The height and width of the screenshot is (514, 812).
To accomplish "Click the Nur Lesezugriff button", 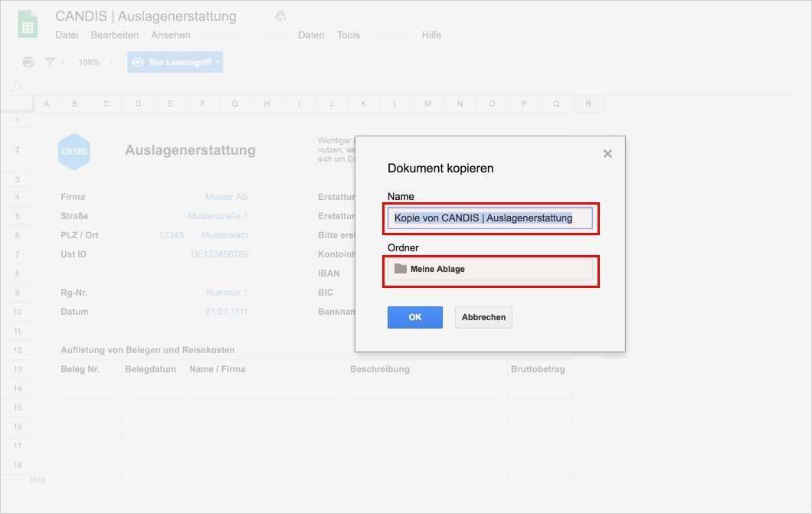I will [x=175, y=62].
